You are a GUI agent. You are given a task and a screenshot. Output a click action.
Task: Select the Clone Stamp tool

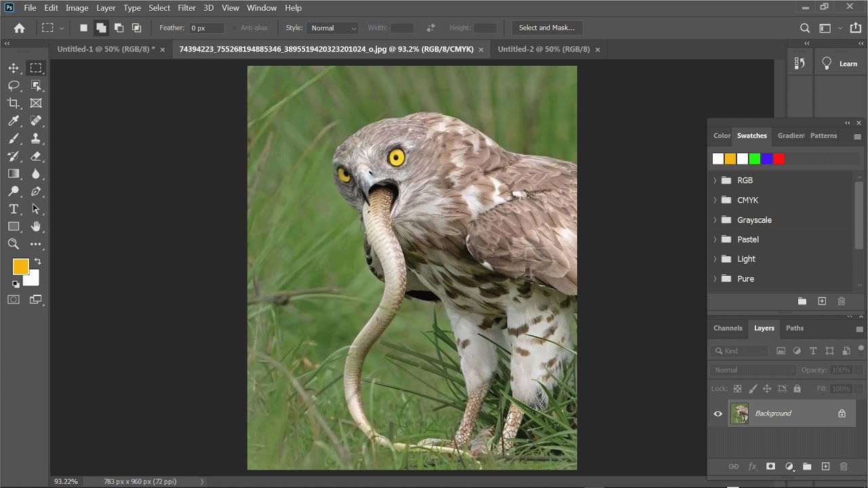[36, 138]
